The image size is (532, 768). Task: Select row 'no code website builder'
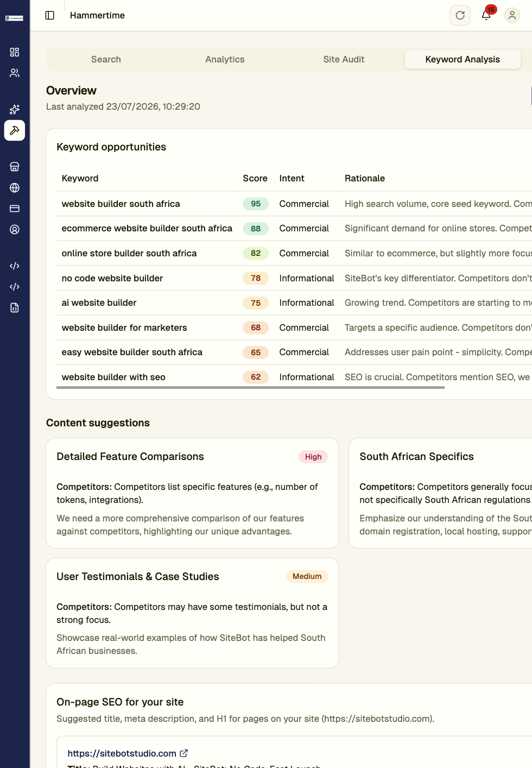coord(294,278)
